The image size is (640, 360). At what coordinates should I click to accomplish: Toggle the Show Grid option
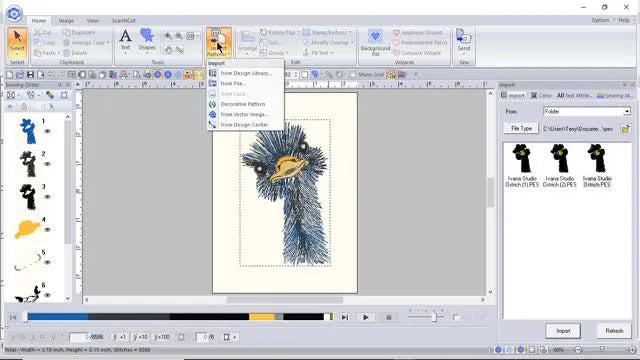pos(367,75)
